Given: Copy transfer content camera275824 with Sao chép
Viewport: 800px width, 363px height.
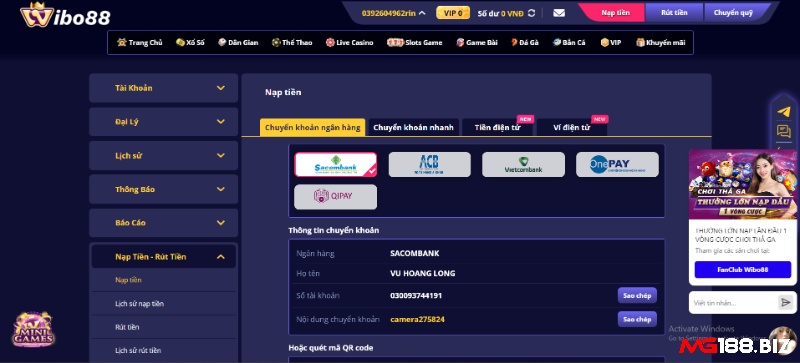Looking at the screenshot, I should point(637,319).
